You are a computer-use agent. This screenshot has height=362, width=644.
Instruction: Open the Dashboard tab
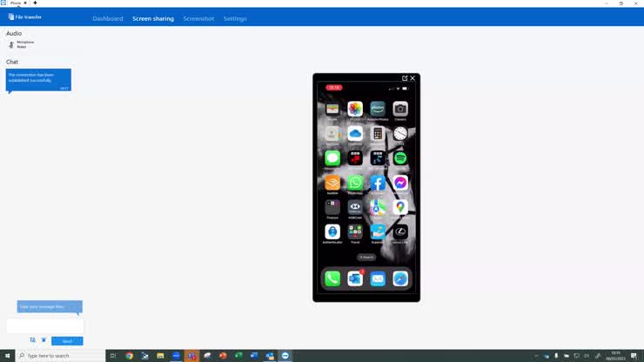click(x=108, y=18)
